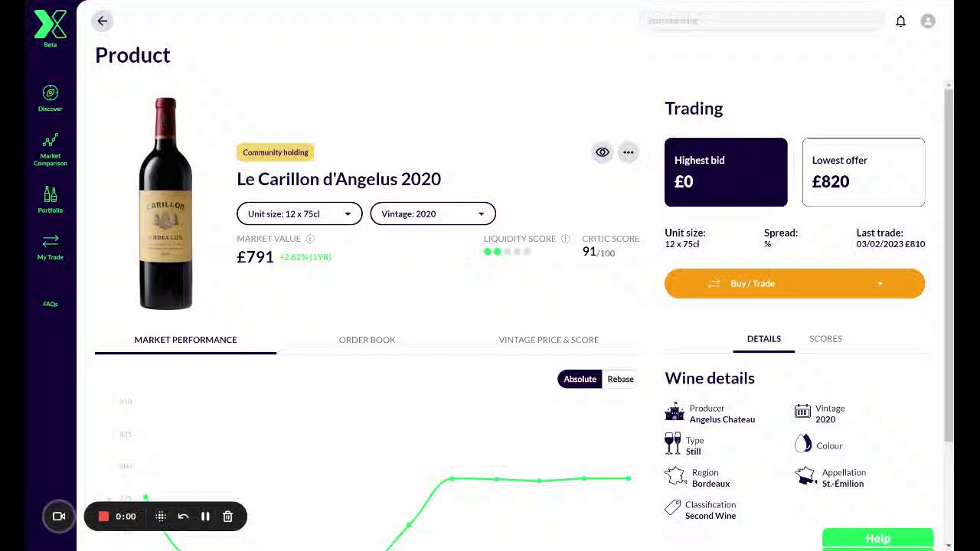Open the Scores tab
980x551 pixels.
coord(825,338)
